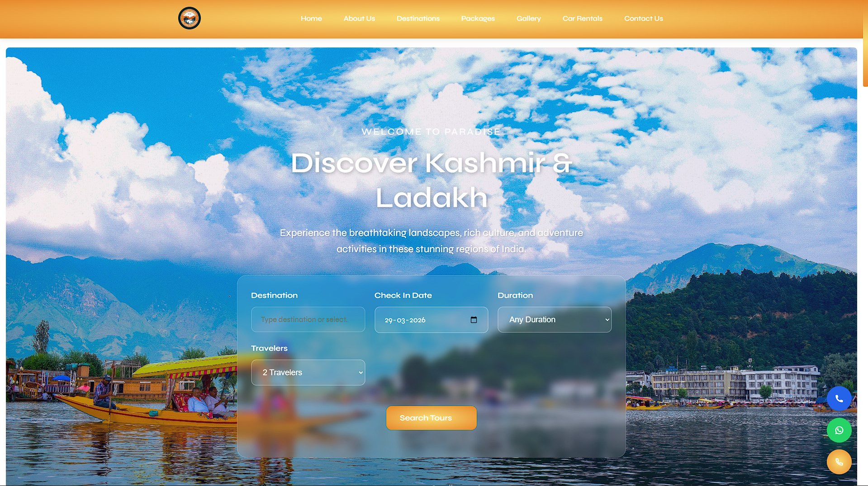Click the Travelers field label
868x486 pixels.
point(269,348)
